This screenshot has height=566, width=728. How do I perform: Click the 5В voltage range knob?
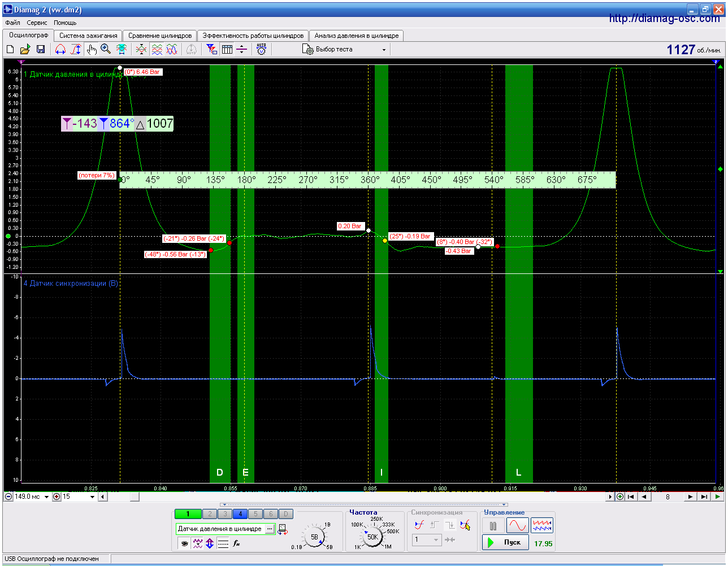coord(314,537)
